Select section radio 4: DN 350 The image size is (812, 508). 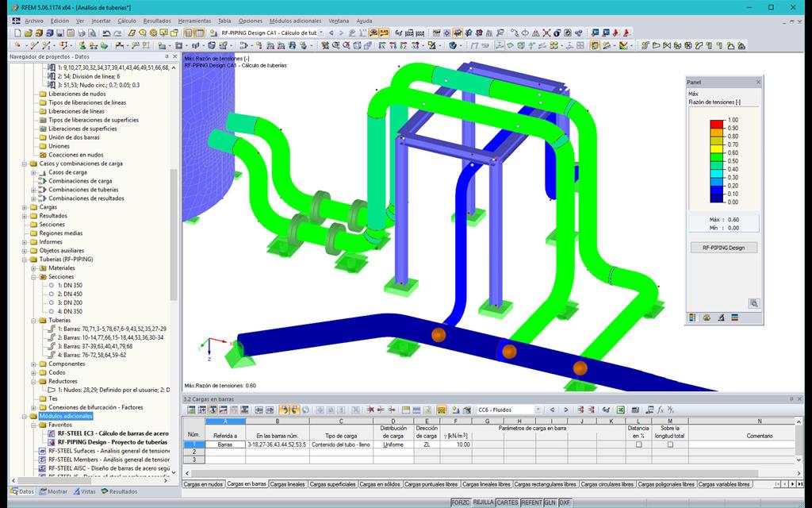(x=52, y=311)
